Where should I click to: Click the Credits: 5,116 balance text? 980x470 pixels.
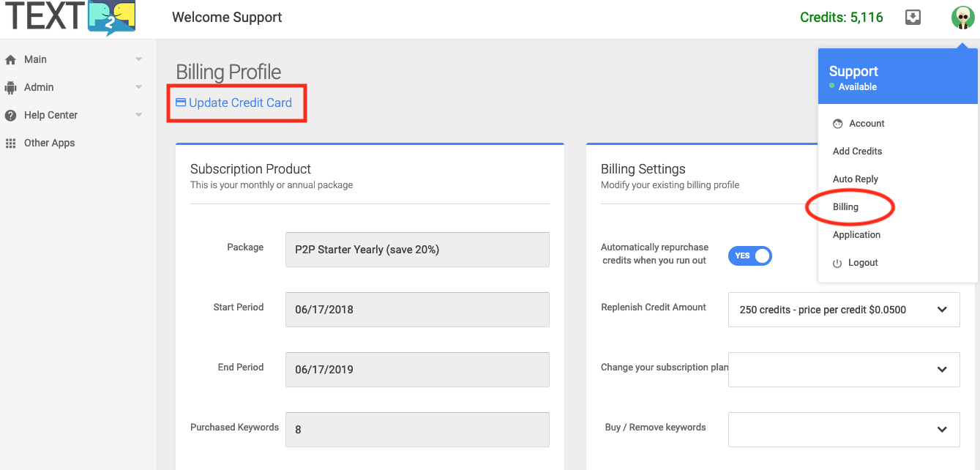[x=841, y=17]
